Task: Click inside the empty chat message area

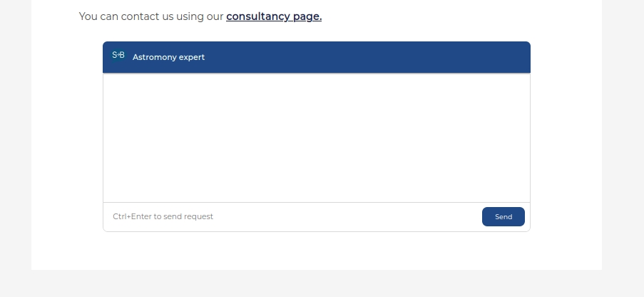Action: 316,138
